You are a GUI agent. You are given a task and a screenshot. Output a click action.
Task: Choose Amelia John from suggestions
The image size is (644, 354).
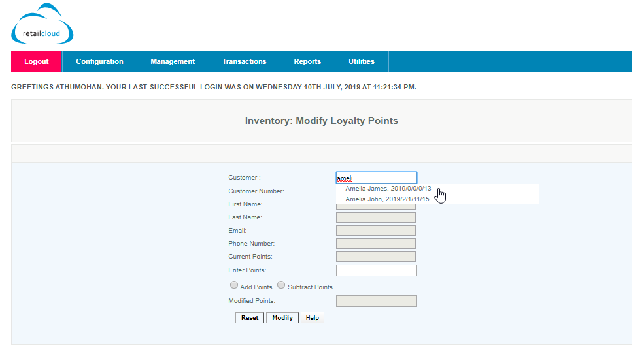[x=387, y=199]
